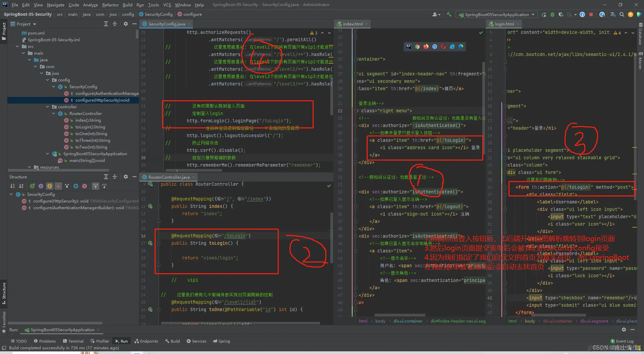Screen dimensions: 644x354
Task: Toggle Sort by Visibility in Structure toolbar
Action: pos(12,186)
